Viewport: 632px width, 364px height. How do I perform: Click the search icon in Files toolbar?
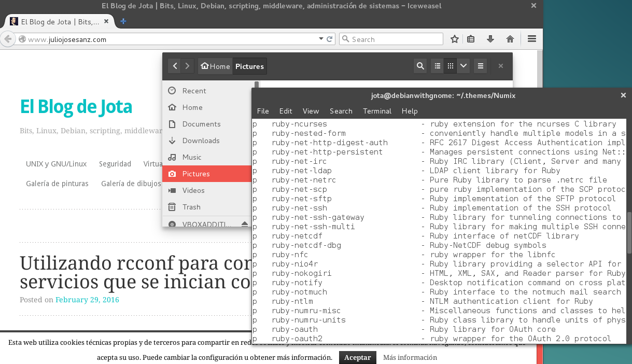pos(420,66)
